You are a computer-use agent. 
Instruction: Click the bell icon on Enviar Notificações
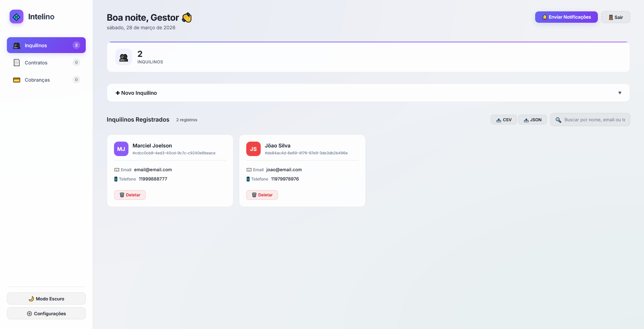click(x=544, y=17)
